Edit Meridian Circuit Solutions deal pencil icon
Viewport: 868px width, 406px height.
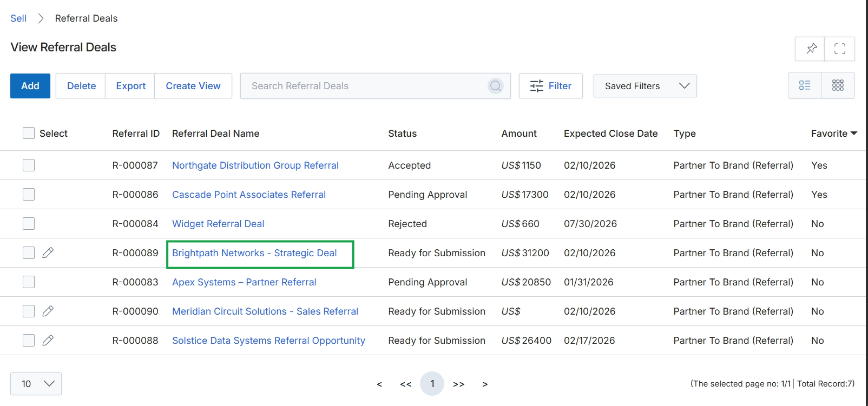click(x=48, y=311)
